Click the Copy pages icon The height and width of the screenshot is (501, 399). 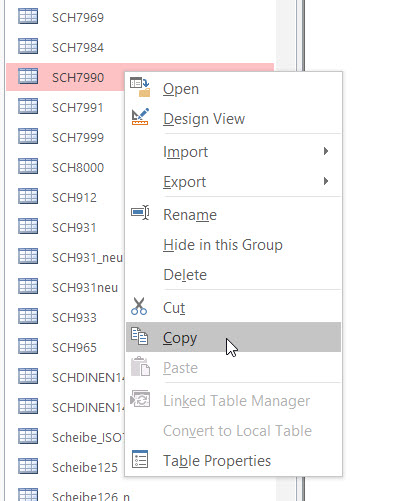tap(139, 336)
